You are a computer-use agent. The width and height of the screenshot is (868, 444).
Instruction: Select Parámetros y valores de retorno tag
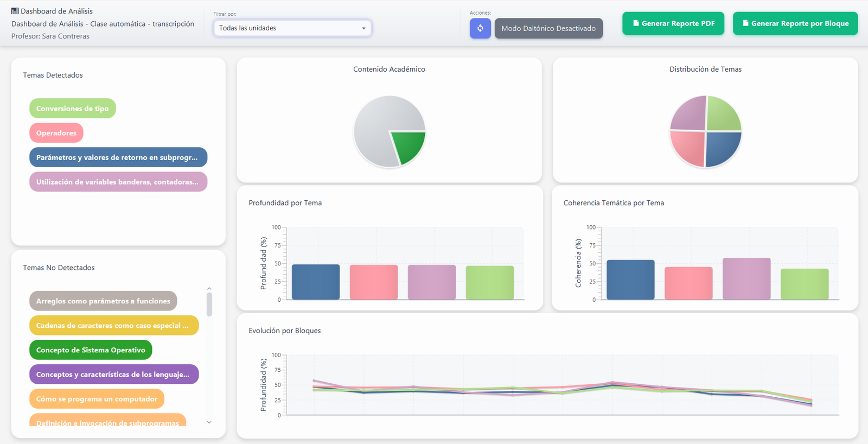click(x=118, y=157)
